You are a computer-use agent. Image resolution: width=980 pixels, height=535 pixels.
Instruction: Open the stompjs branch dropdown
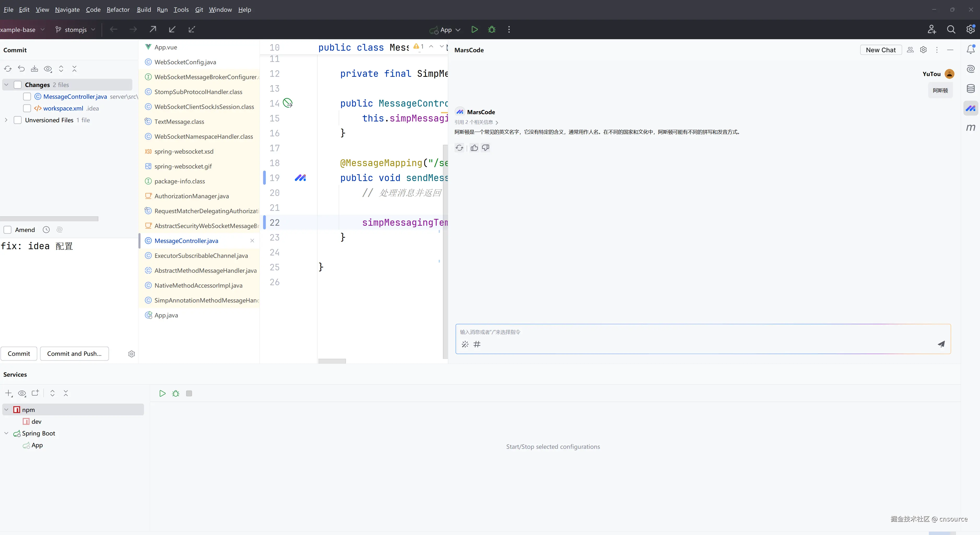[x=75, y=29]
